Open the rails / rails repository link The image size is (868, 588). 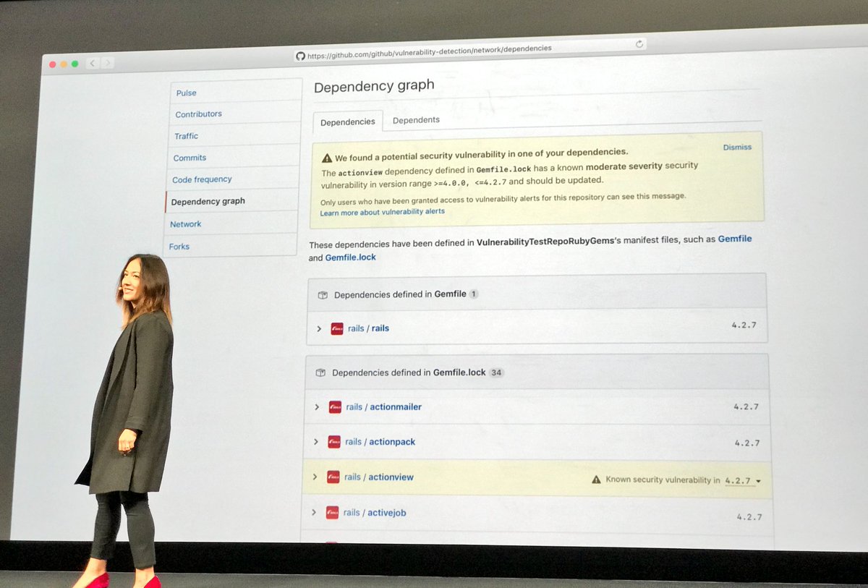(x=368, y=328)
